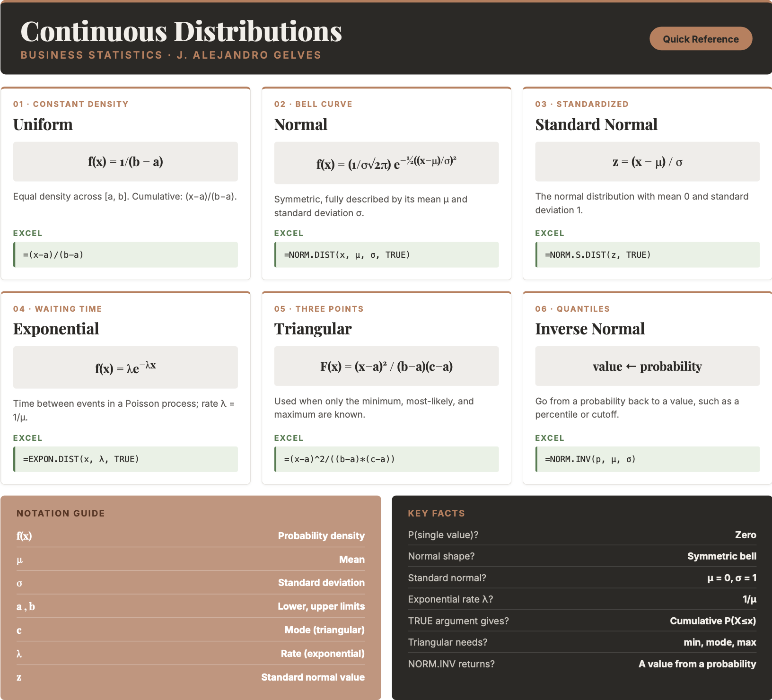Click the 'Standard normal?' question
This screenshot has height=700, width=772.
coord(447,578)
